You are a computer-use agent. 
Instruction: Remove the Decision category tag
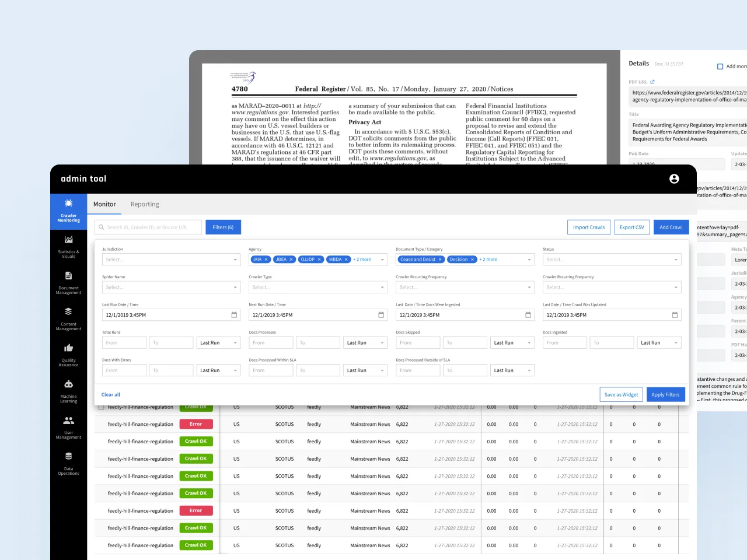point(472,260)
